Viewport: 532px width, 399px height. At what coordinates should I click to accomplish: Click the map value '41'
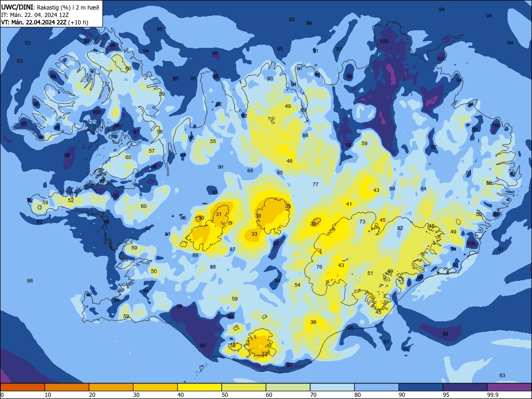349,204
